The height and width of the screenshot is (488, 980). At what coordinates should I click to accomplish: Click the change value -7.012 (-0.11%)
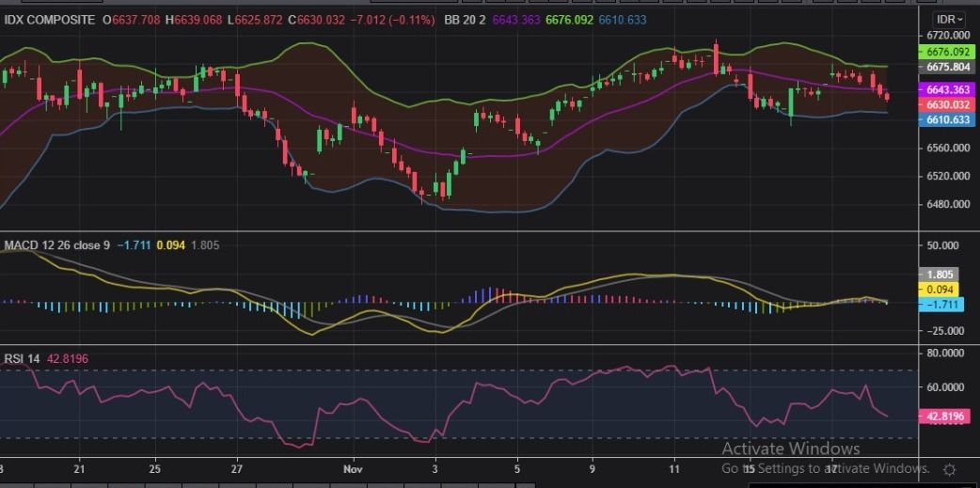[392, 20]
